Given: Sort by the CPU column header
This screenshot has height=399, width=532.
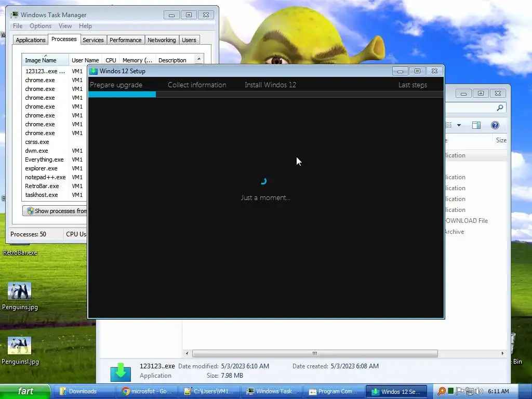Looking at the screenshot, I should pyautogui.click(x=111, y=60).
